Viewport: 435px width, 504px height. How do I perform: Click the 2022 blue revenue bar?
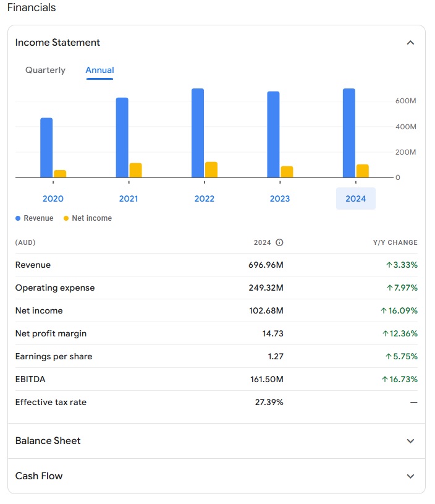pos(198,133)
